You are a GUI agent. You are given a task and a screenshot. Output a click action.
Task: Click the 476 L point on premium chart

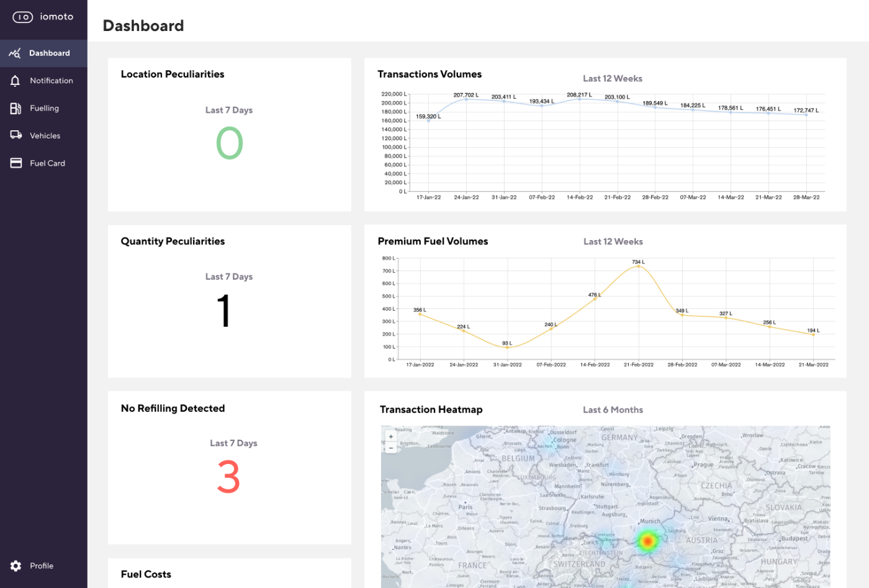595,299
